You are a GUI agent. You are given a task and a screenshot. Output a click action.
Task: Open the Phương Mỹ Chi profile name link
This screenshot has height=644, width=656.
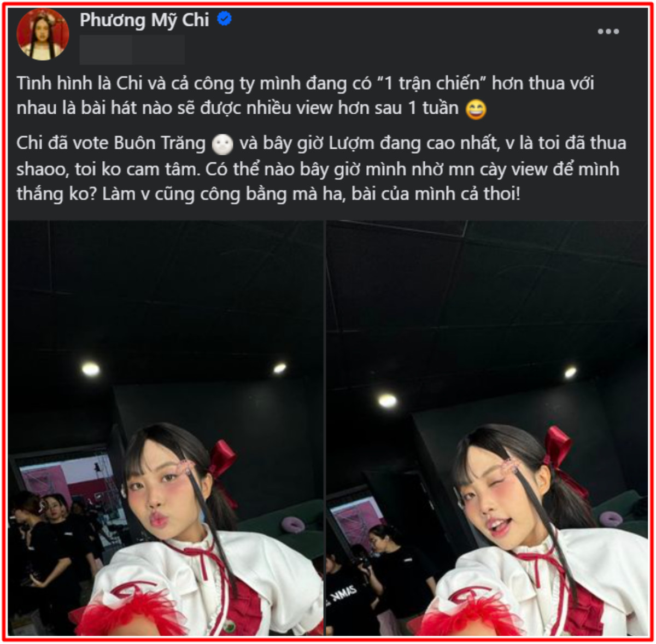click(x=144, y=20)
